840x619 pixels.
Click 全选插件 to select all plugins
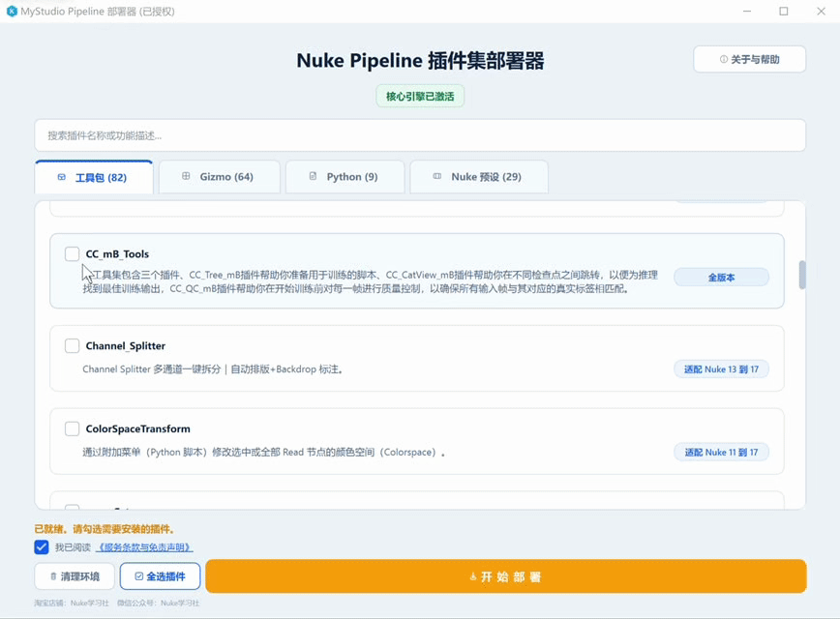[161, 576]
